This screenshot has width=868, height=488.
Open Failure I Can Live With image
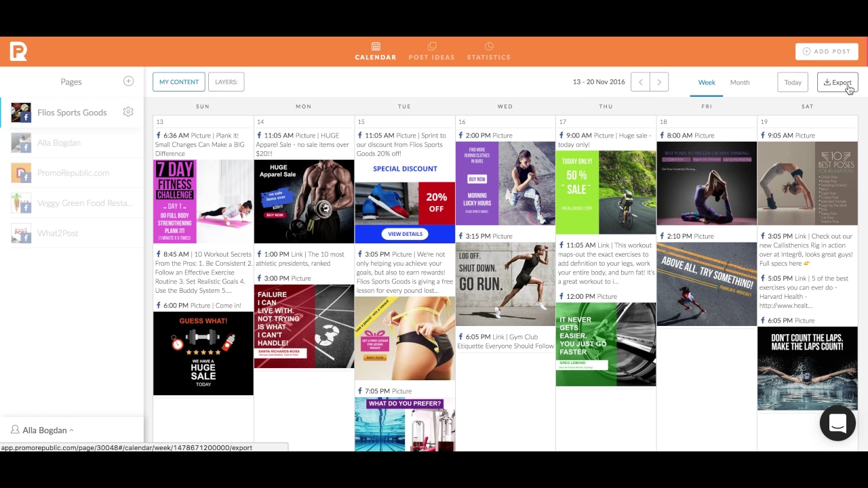point(304,326)
